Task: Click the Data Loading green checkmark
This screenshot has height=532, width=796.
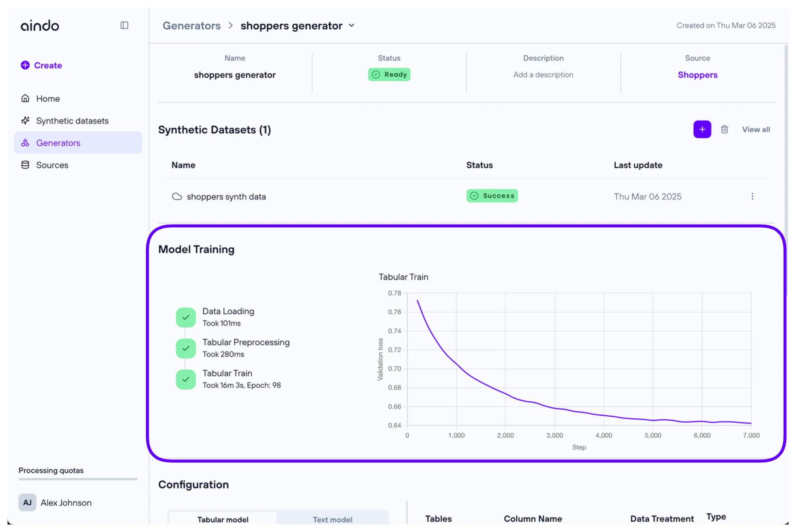Action: pyautogui.click(x=186, y=317)
